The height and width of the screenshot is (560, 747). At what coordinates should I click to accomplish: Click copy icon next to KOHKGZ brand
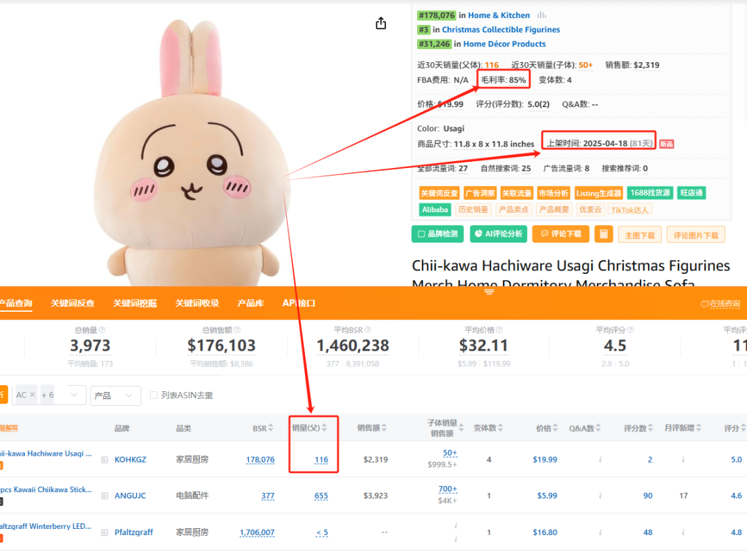pyautogui.click(x=104, y=460)
